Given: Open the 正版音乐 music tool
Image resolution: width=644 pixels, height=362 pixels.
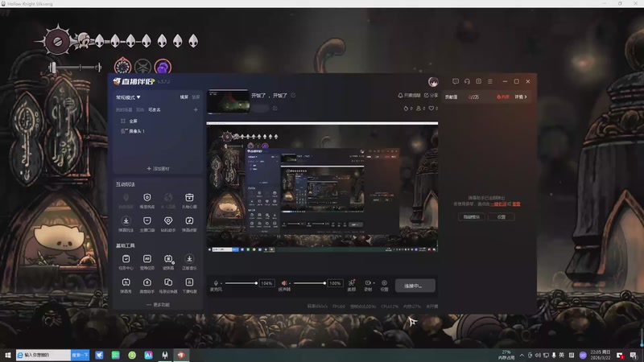Looking at the screenshot, I should click(189, 262).
